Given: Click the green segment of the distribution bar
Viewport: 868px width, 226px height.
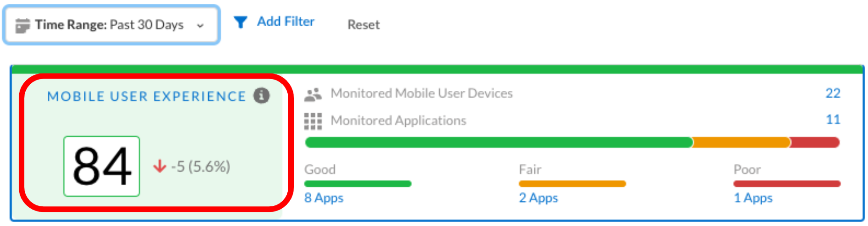Looking at the screenshot, I should click(498, 142).
